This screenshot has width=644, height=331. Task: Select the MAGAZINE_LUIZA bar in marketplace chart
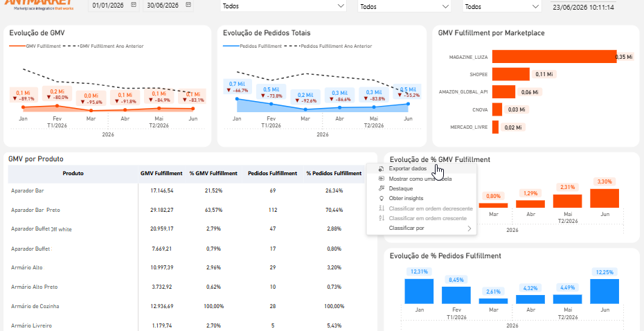click(554, 57)
